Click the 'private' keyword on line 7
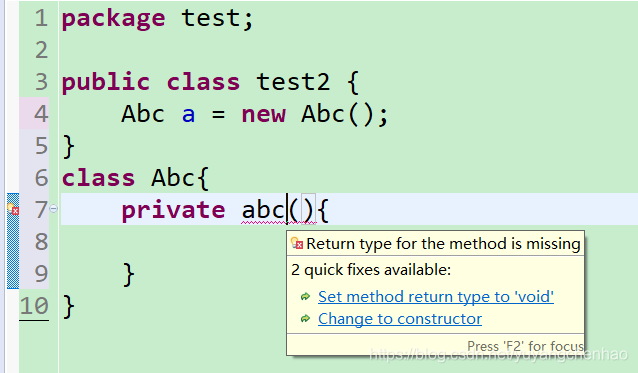 click(x=173, y=210)
